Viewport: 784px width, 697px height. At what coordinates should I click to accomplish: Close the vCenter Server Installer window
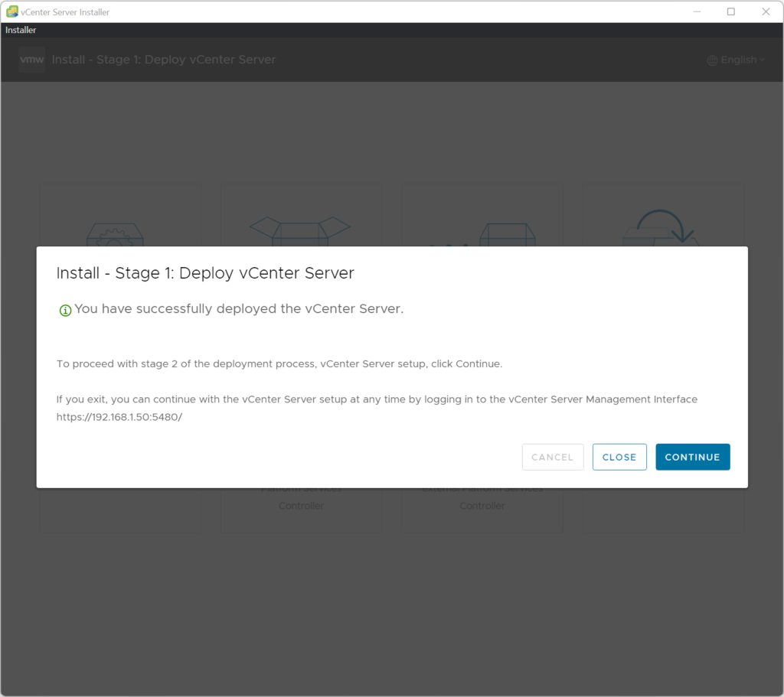[x=766, y=11]
